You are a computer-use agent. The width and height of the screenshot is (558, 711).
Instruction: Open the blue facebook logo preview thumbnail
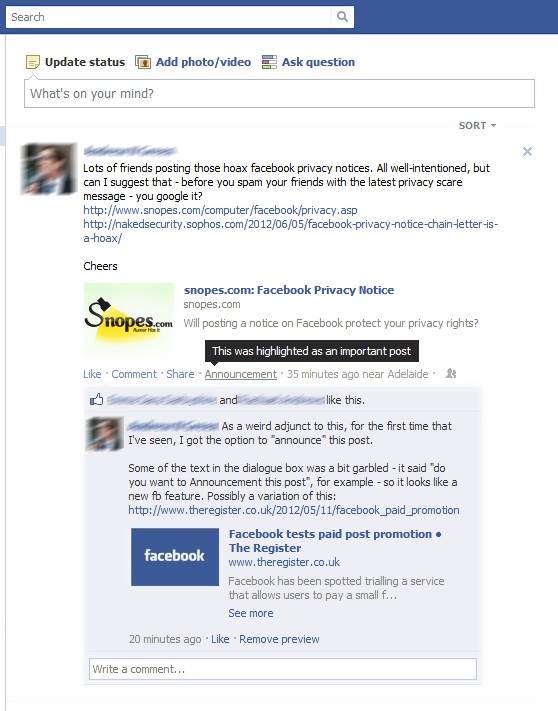tap(175, 557)
